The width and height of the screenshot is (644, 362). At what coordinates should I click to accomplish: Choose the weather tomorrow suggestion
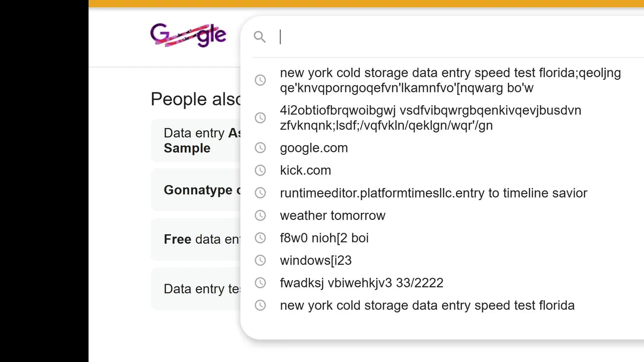click(x=333, y=216)
